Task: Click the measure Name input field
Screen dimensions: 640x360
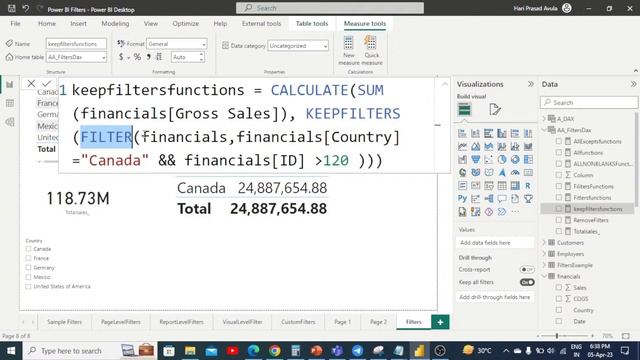Action: tap(76, 44)
